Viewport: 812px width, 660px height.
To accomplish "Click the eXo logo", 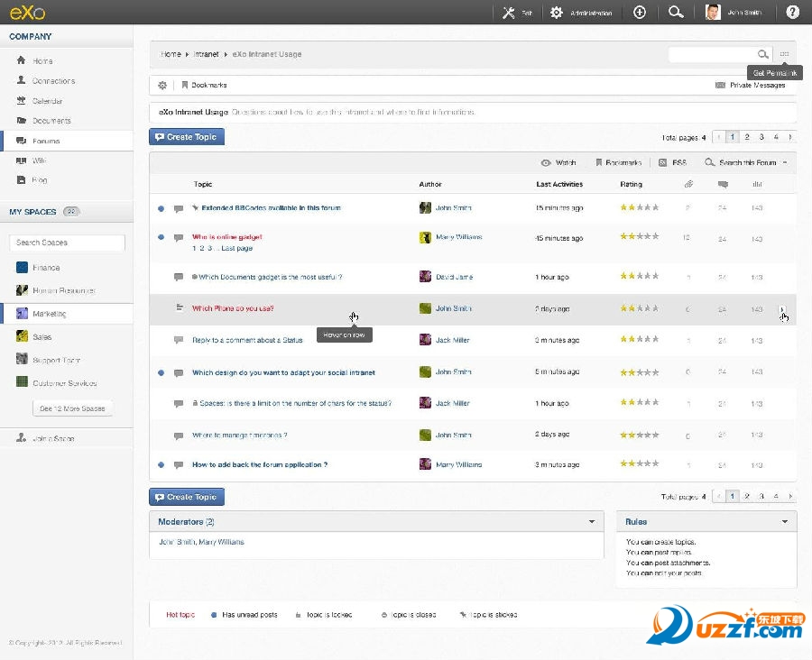I will click(x=27, y=13).
